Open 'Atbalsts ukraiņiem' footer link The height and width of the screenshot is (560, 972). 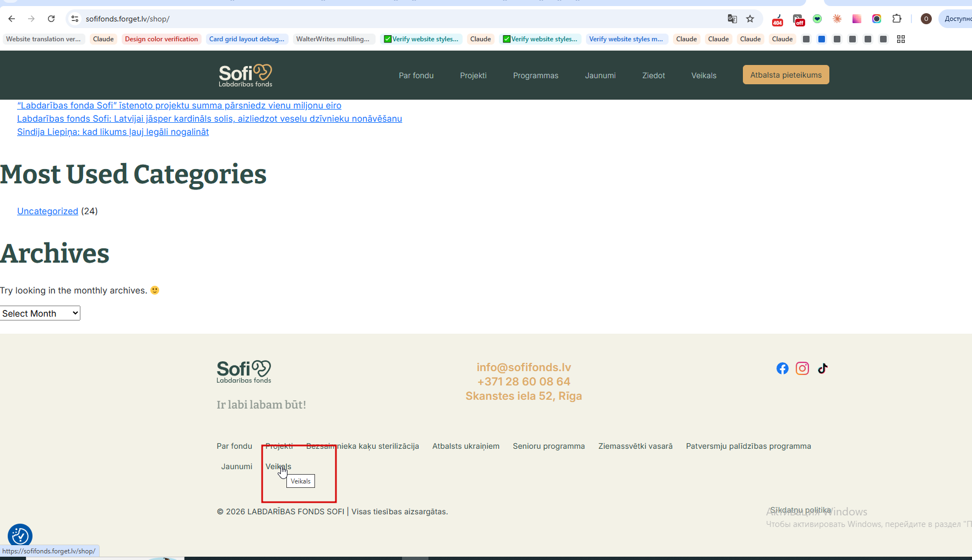point(466,446)
